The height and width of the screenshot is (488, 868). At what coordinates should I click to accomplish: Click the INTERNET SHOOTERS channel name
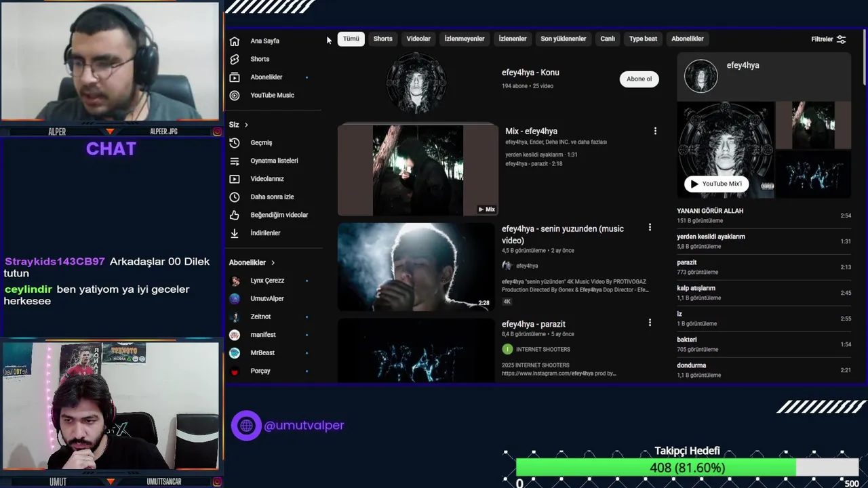pos(543,350)
